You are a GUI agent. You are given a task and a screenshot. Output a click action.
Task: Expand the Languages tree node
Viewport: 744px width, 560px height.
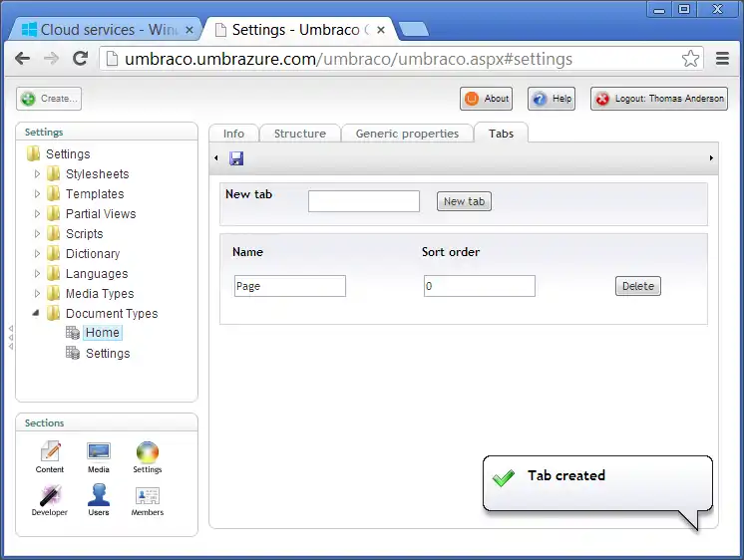click(x=37, y=274)
